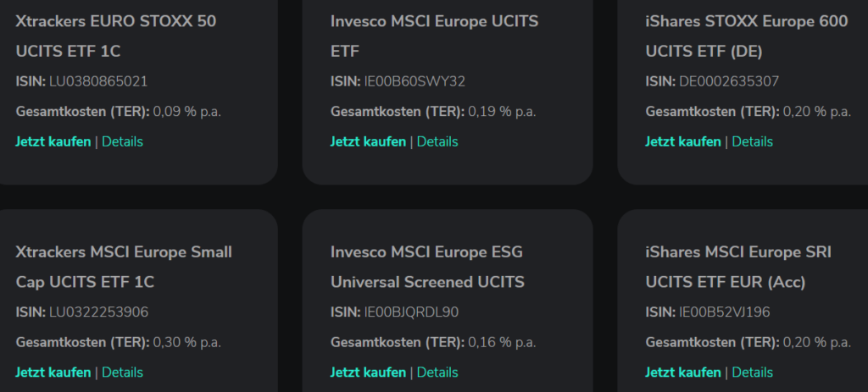
Task: Open Details for Invesco MSCI Europe ESG Universal
Action: [437, 372]
